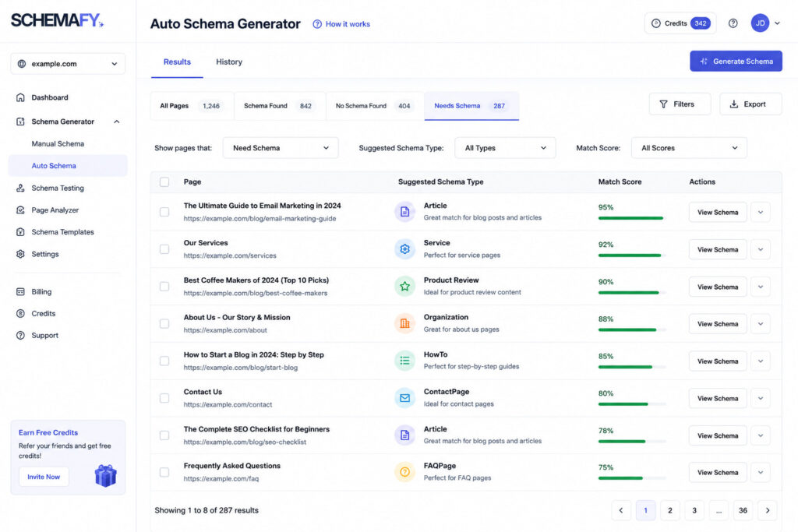Open the How it works link
The width and height of the screenshot is (798, 532).
[x=341, y=24]
